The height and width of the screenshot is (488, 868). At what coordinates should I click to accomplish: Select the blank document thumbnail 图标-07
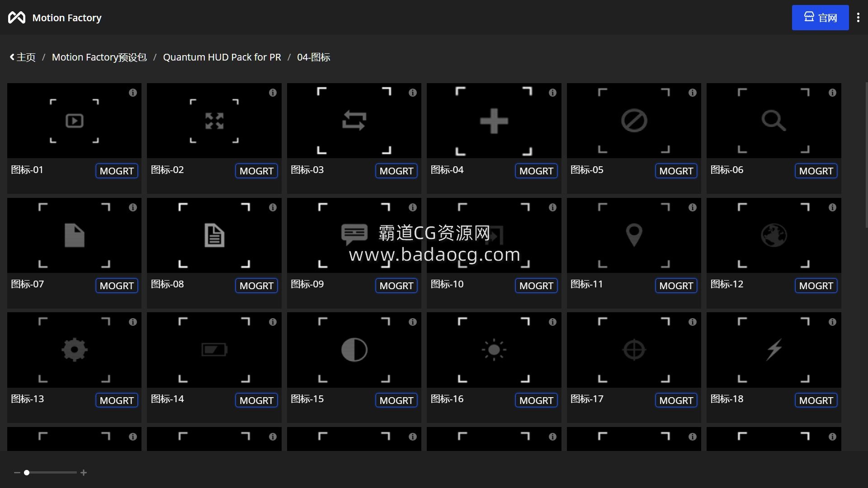(x=74, y=235)
